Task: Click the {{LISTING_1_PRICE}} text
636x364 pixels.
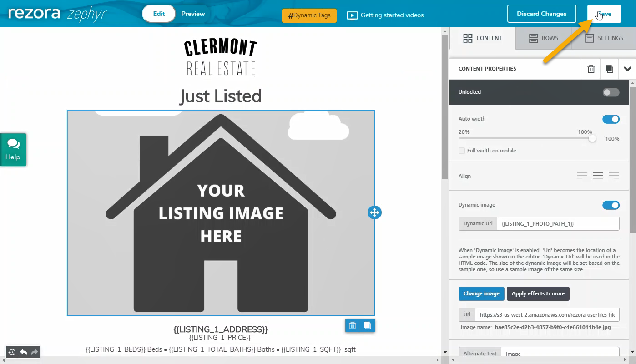Action: [220, 338]
